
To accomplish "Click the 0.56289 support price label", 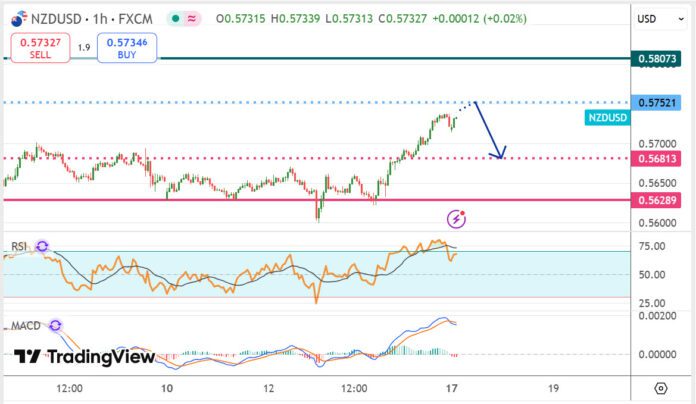I will [656, 200].
